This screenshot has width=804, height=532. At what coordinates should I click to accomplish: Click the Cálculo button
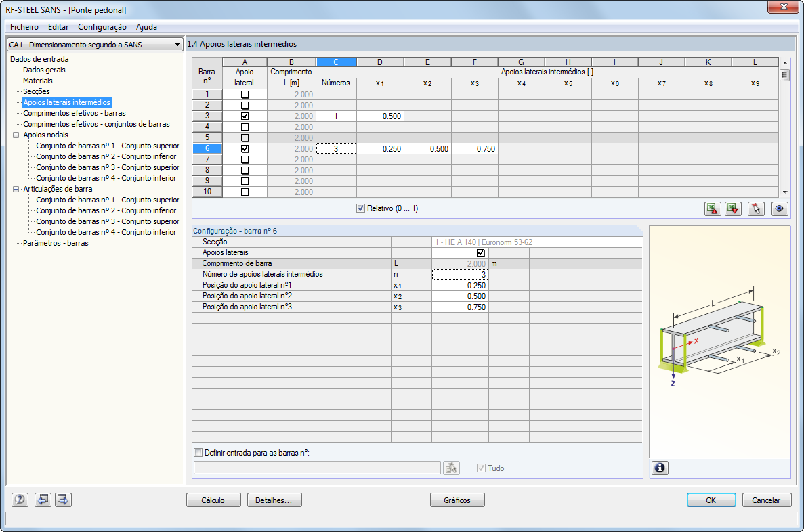pyautogui.click(x=213, y=500)
